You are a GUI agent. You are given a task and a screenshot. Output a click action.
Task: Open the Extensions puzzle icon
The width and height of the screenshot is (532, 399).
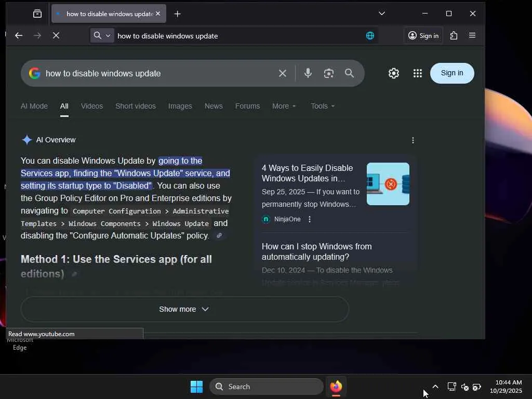click(454, 35)
